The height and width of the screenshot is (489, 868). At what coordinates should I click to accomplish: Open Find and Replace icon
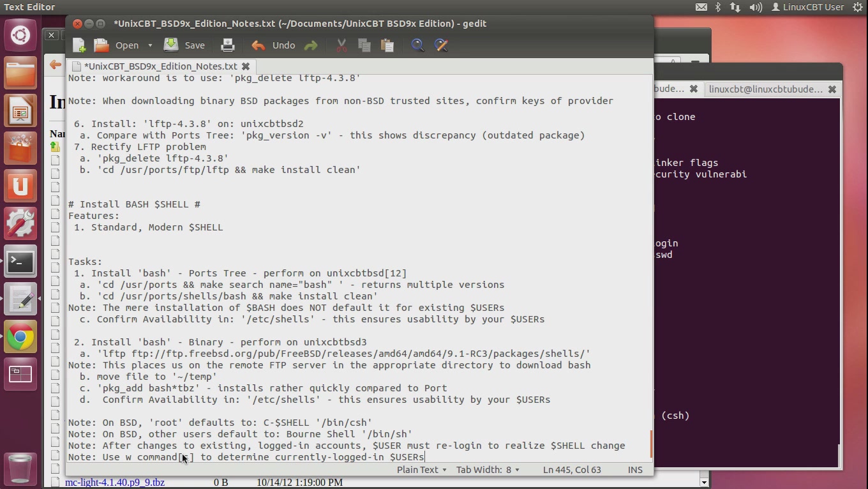[x=441, y=45]
